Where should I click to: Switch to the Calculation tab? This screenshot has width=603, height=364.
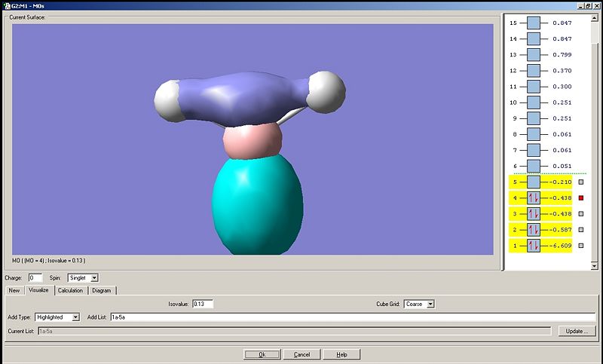pyautogui.click(x=70, y=291)
